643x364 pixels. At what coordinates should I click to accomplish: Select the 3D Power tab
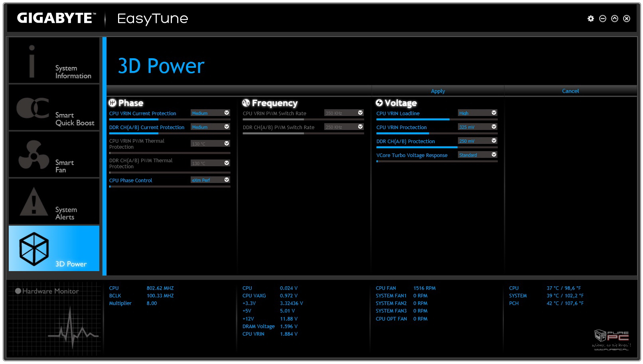[x=54, y=248]
